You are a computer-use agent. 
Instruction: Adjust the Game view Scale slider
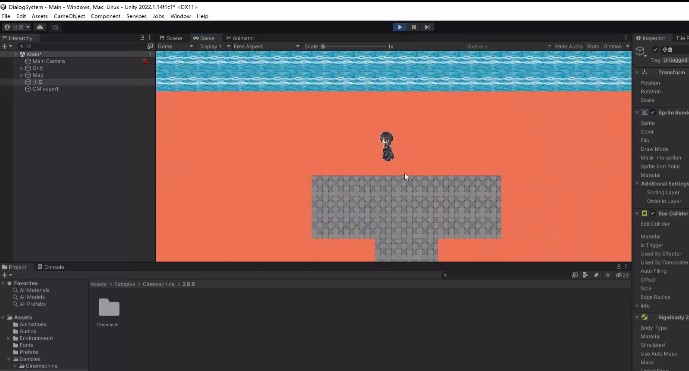tap(354, 46)
